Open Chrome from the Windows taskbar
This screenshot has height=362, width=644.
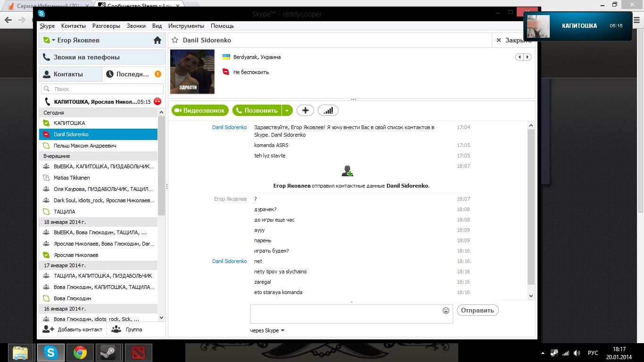[80, 353]
